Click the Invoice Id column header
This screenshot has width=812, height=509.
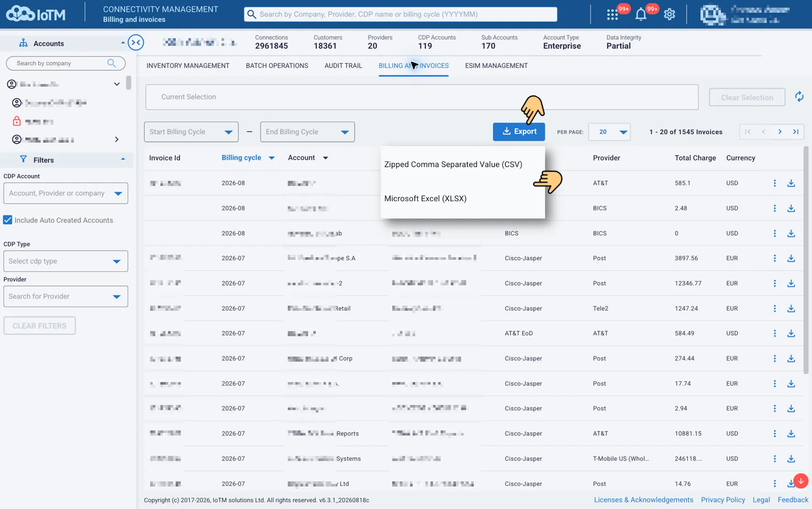coord(164,158)
